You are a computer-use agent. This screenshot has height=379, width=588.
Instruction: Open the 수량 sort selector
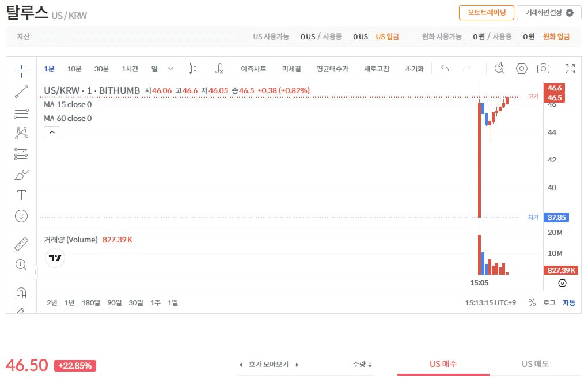tap(362, 365)
